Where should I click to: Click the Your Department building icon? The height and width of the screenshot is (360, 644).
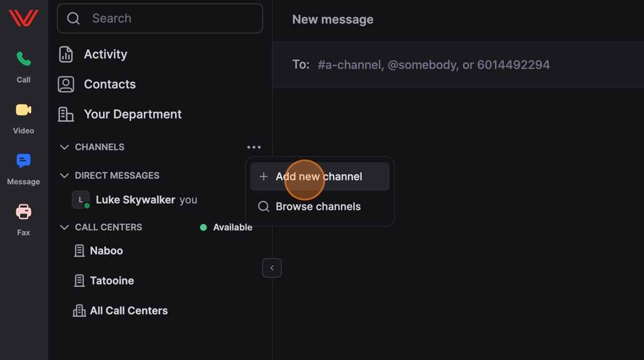66,114
